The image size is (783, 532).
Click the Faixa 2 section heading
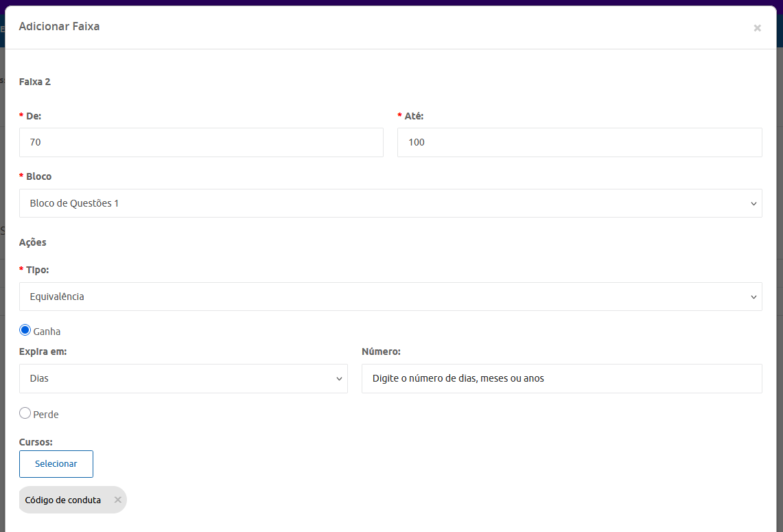click(x=35, y=82)
